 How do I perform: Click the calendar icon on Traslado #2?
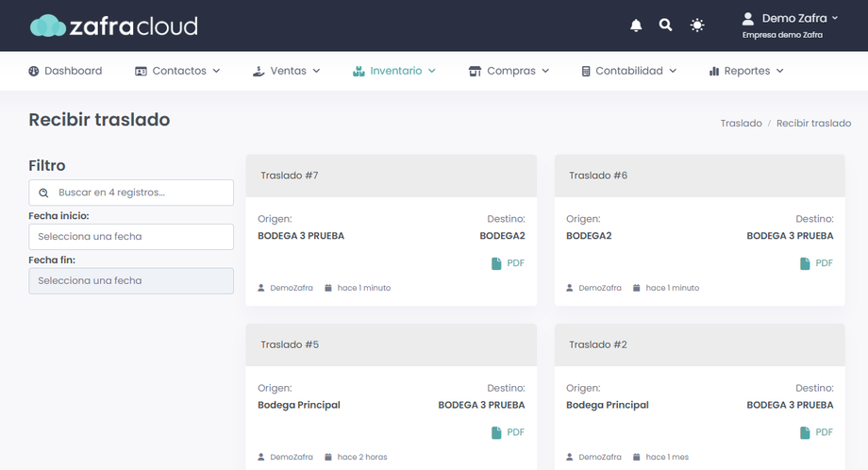pos(637,458)
